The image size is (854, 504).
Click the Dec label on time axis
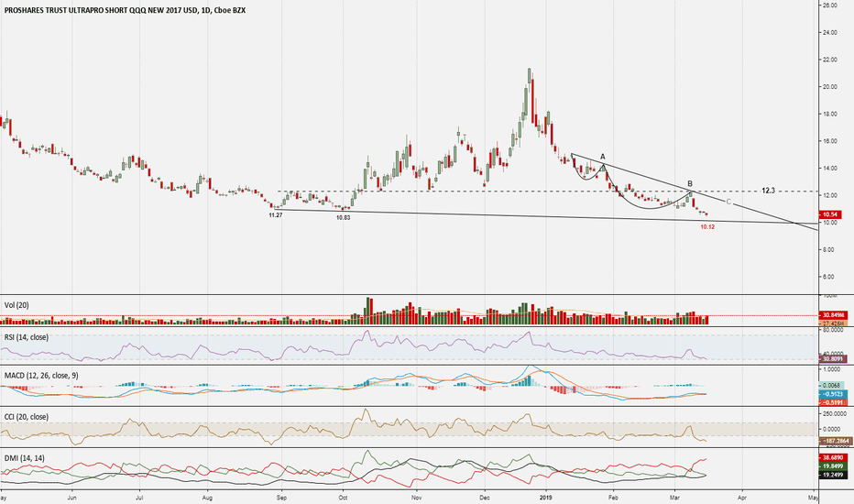(x=484, y=498)
